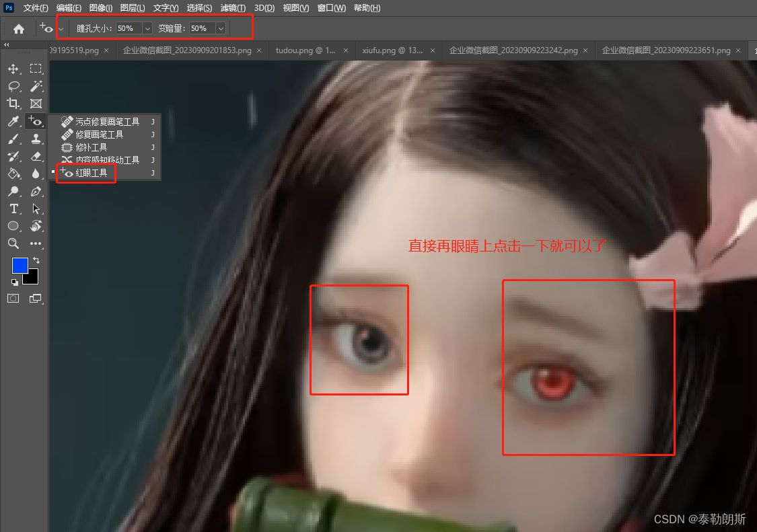Open the 选择(S) menu
This screenshot has width=757, height=532.
[x=199, y=8]
